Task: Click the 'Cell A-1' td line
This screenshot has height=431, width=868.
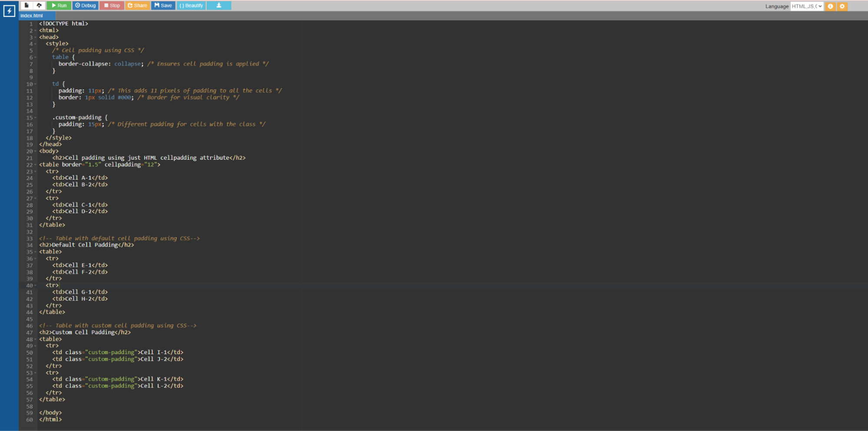Action: pos(80,178)
